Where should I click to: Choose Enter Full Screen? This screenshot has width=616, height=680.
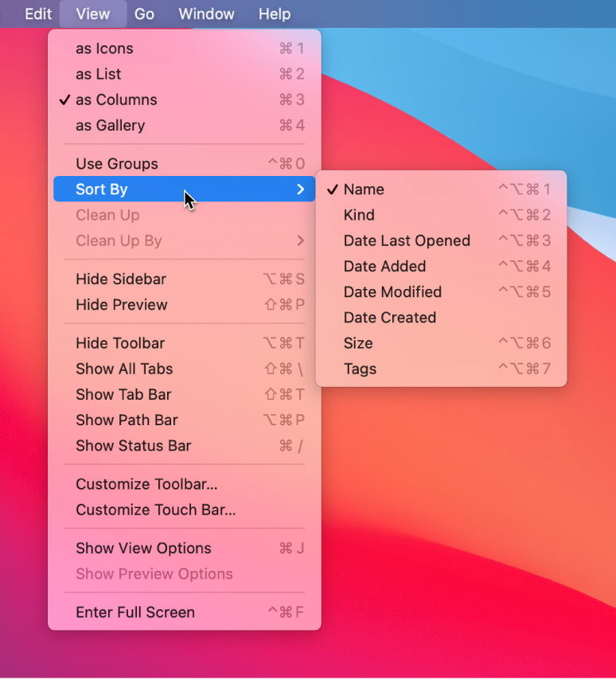(x=184, y=613)
